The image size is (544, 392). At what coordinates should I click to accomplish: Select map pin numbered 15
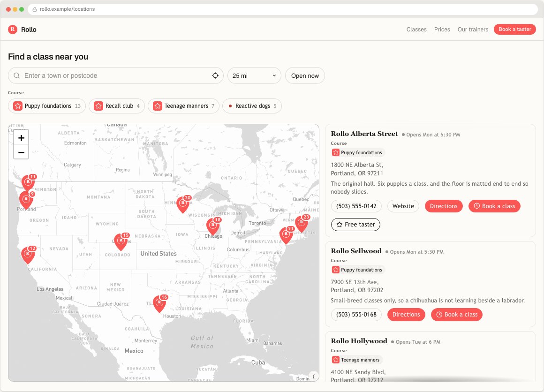[x=121, y=241]
